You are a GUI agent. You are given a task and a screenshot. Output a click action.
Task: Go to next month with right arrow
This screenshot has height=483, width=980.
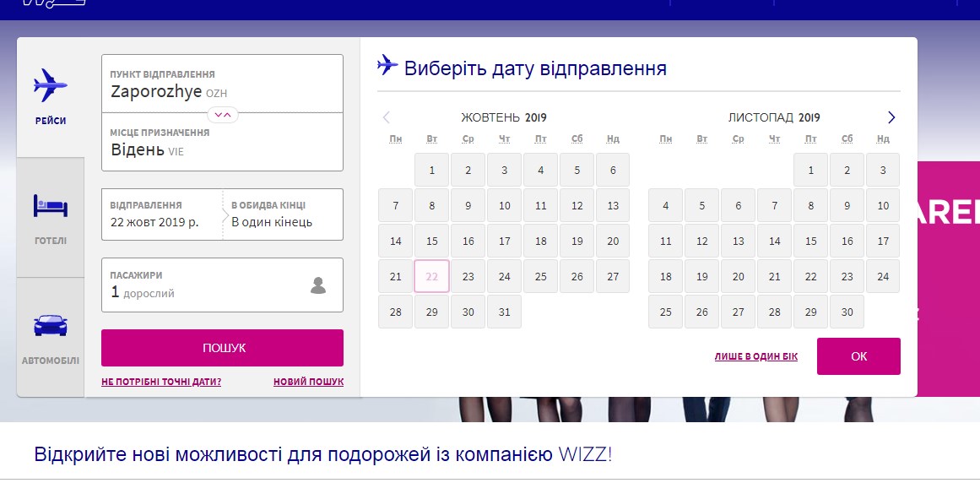pos(891,117)
